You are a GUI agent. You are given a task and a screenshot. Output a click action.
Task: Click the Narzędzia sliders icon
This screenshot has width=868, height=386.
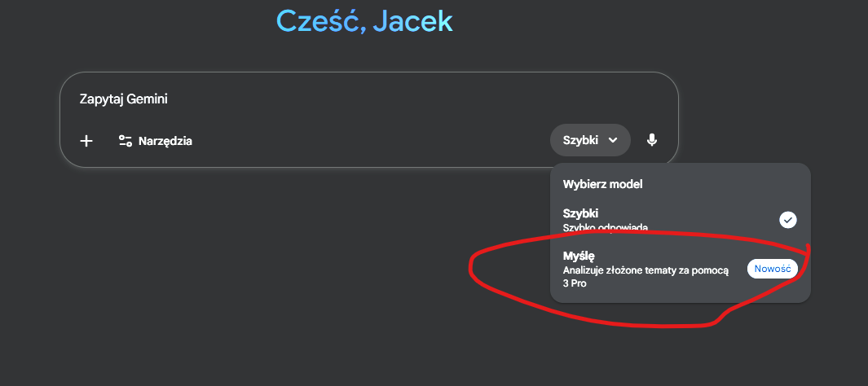pyautogui.click(x=125, y=141)
